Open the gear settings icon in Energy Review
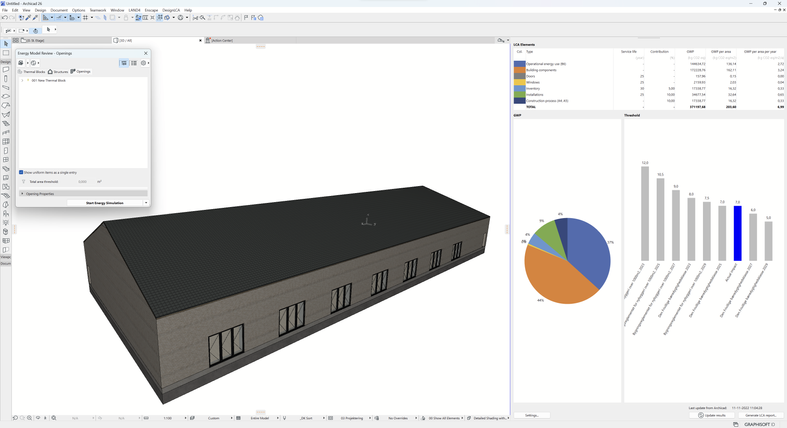Image resolution: width=787 pixels, height=428 pixels. point(143,63)
